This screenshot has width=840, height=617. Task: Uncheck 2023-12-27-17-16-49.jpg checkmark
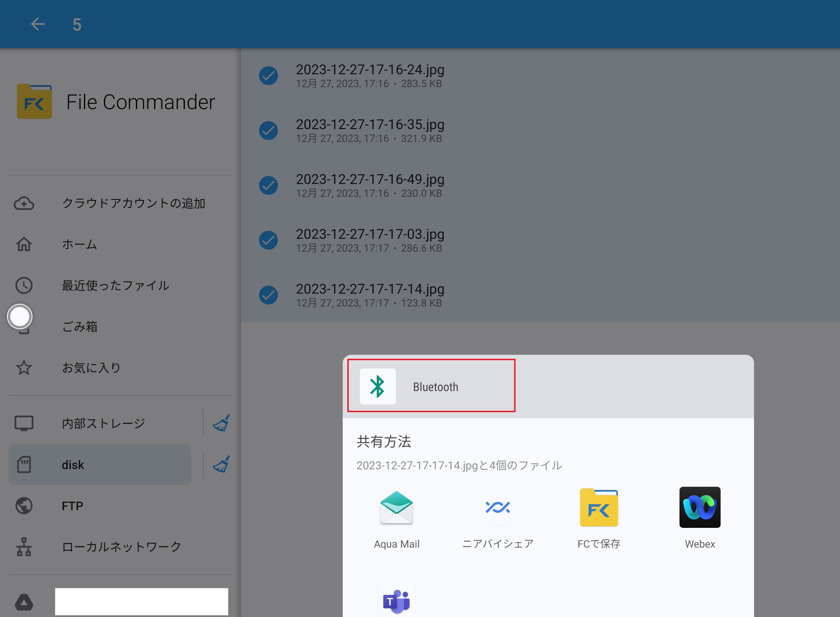(x=268, y=186)
